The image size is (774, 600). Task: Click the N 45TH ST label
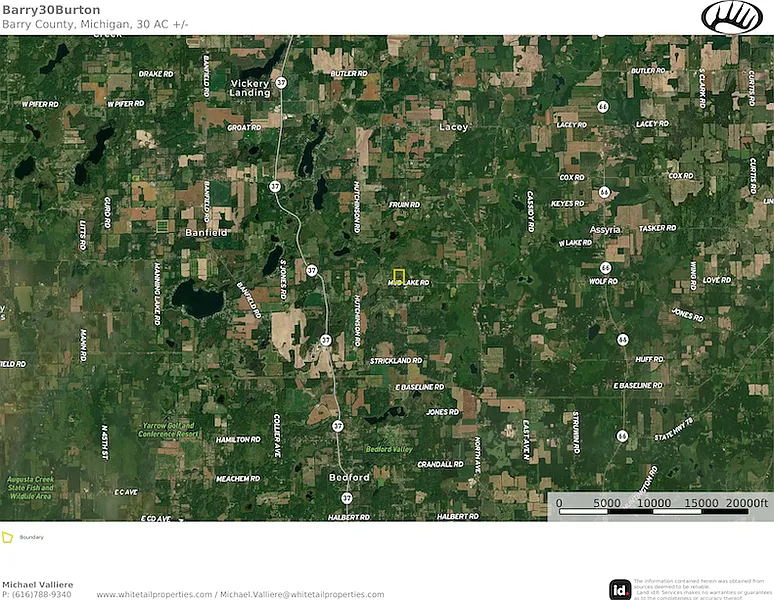click(x=105, y=442)
